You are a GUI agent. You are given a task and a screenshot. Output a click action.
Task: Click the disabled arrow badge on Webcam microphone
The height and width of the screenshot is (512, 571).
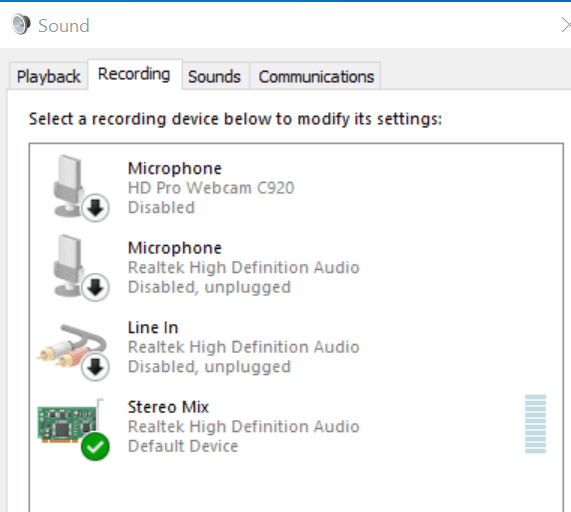95,208
